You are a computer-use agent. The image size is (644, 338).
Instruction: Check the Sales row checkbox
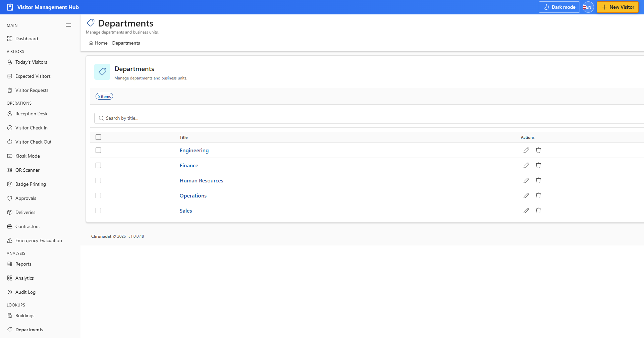[x=98, y=211]
